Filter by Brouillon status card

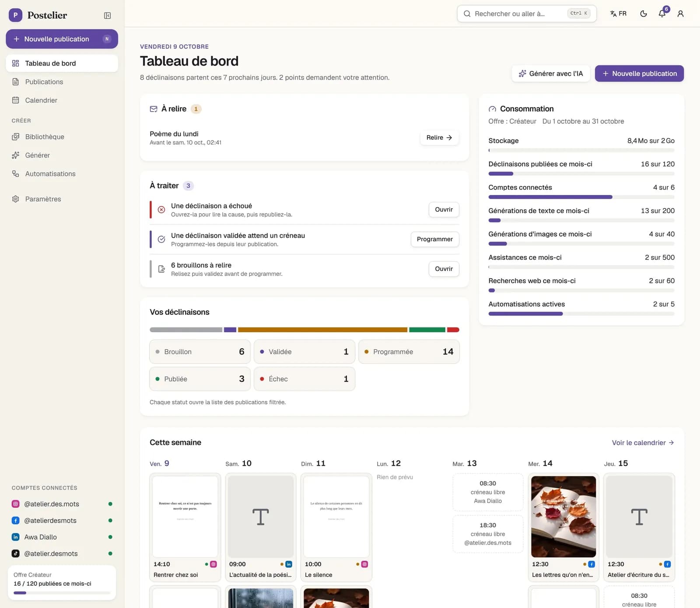200,351
